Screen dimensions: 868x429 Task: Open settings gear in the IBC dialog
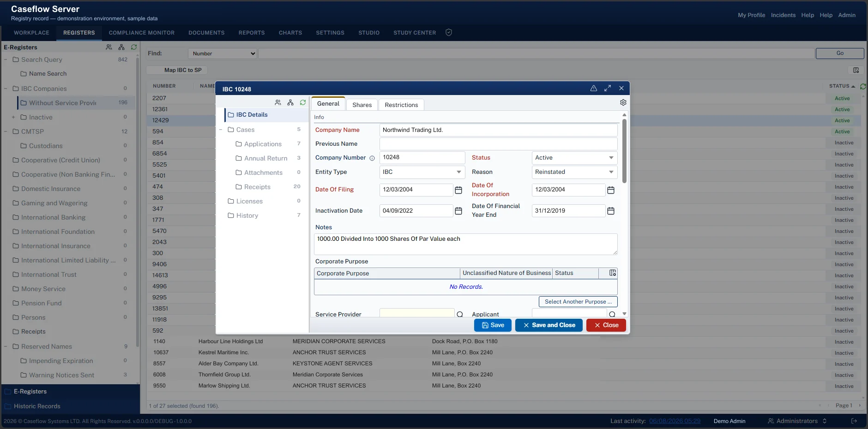(623, 102)
